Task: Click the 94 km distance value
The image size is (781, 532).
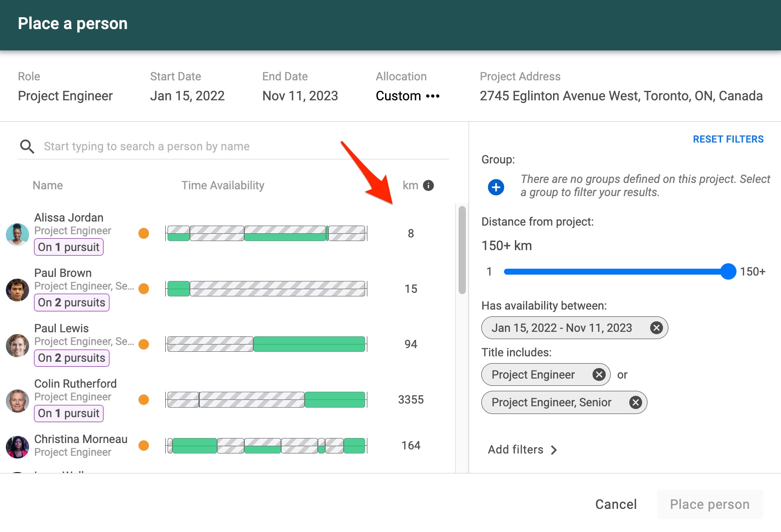Action: (411, 344)
